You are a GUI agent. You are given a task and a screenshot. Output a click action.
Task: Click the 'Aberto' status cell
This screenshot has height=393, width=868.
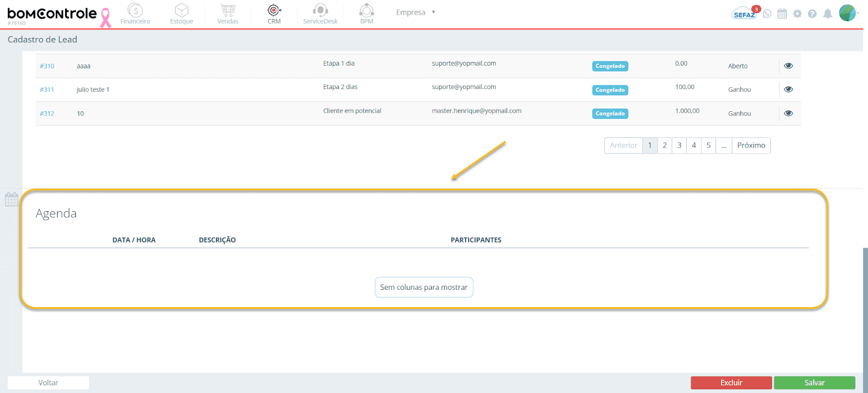pyautogui.click(x=738, y=66)
